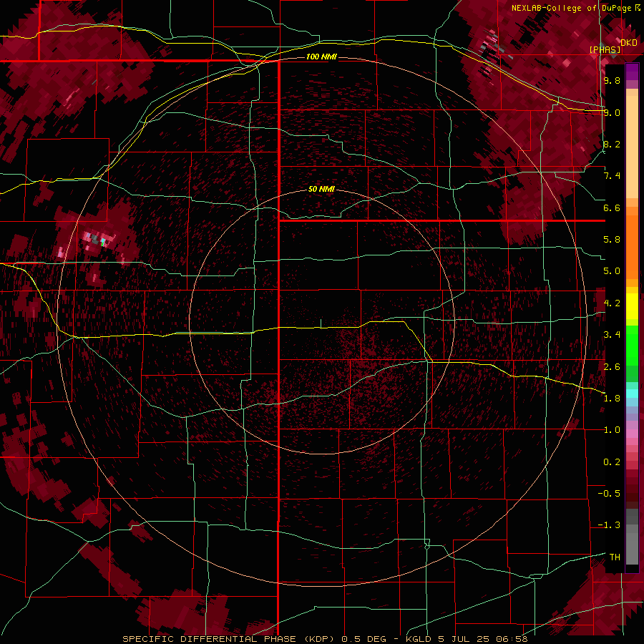Click the 50 NMI range ring label

tap(321, 189)
